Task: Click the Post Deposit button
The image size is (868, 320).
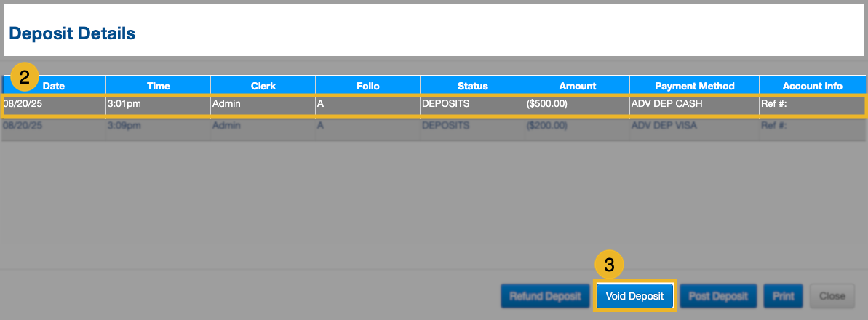Action: coord(718,296)
